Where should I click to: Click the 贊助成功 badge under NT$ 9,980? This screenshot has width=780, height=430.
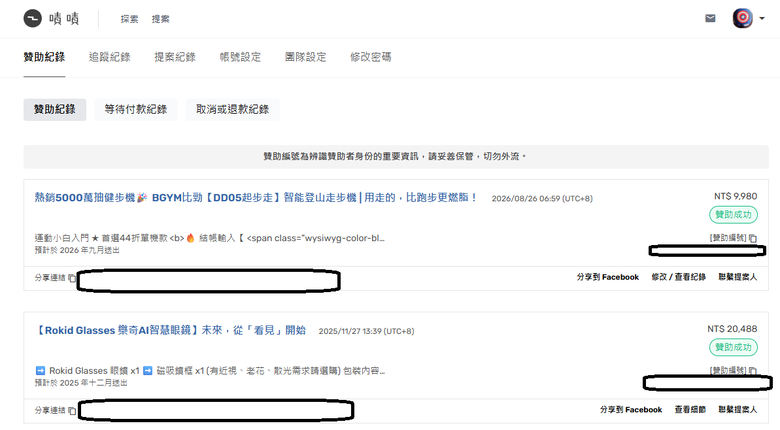tap(733, 215)
